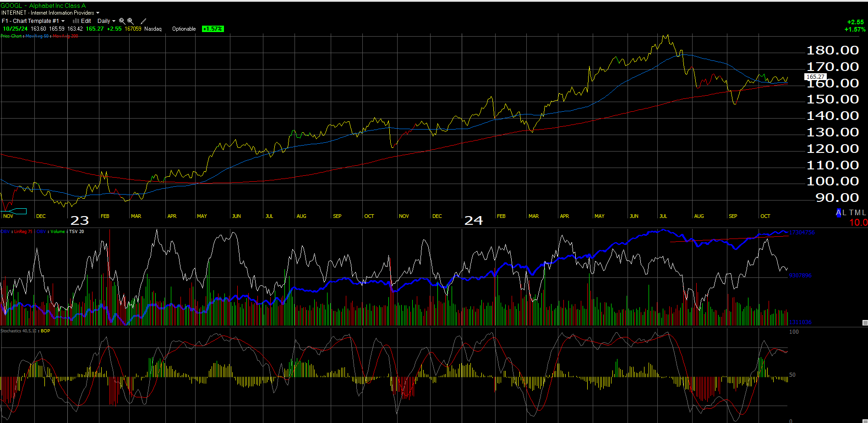Viewport: 868px width, 423px height.
Task: Click the Optionable label
Action: (x=184, y=29)
